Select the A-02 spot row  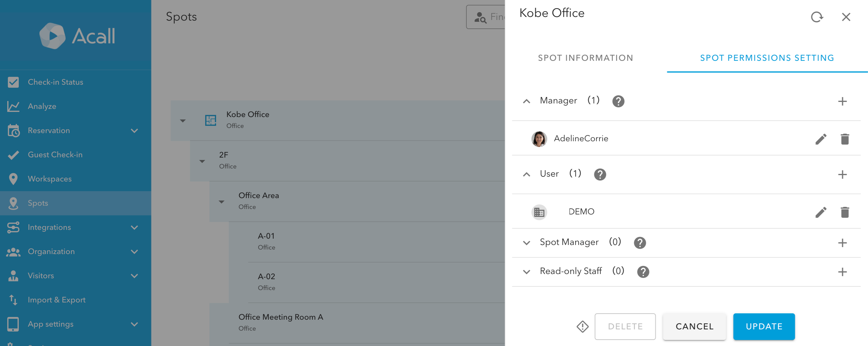(367, 282)
